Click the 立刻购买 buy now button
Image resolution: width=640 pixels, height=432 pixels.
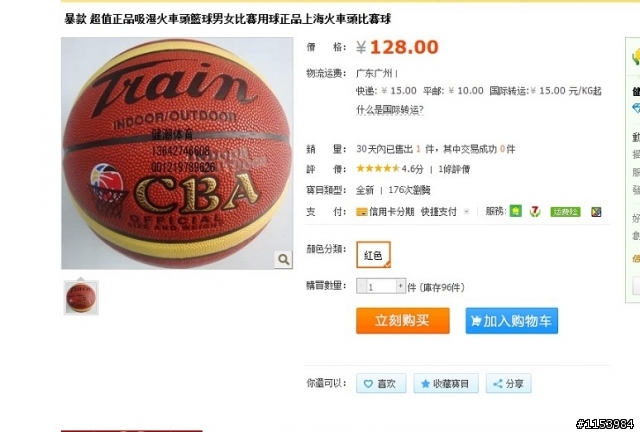(x=403, y=321)
